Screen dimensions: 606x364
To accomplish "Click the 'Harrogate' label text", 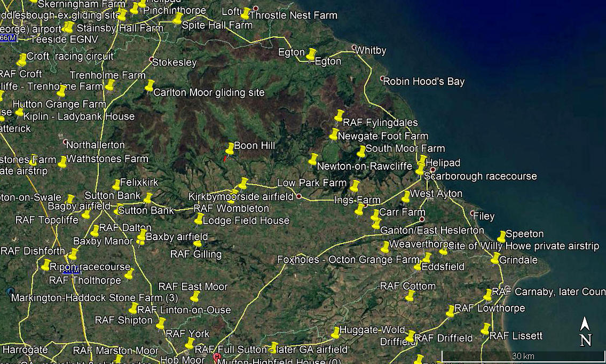I will 25,350.
